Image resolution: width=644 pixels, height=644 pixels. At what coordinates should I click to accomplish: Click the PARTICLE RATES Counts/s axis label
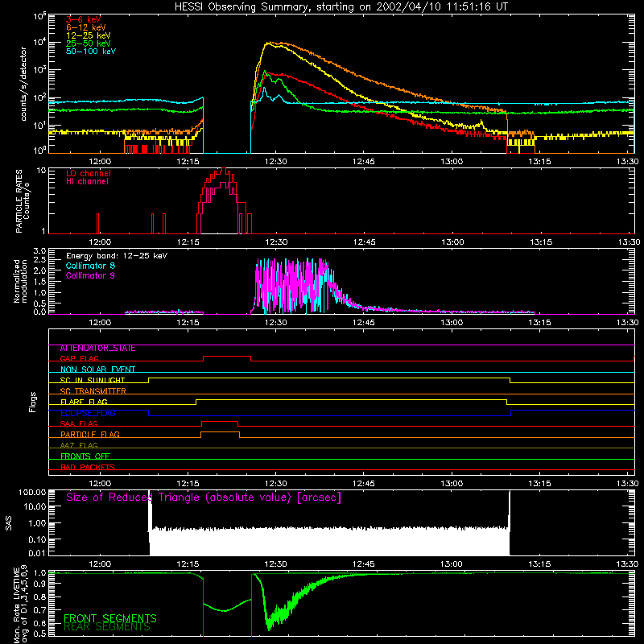[x=23, y=201]
